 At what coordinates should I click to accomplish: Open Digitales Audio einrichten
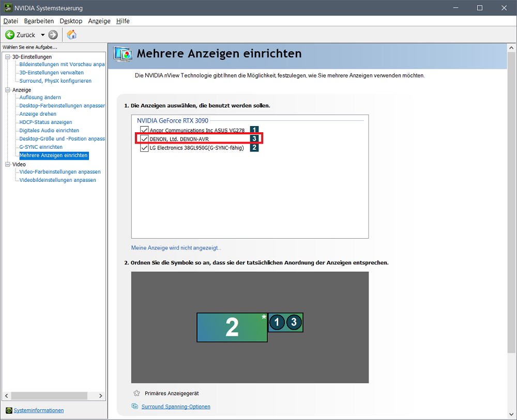[x=49, y=130]
